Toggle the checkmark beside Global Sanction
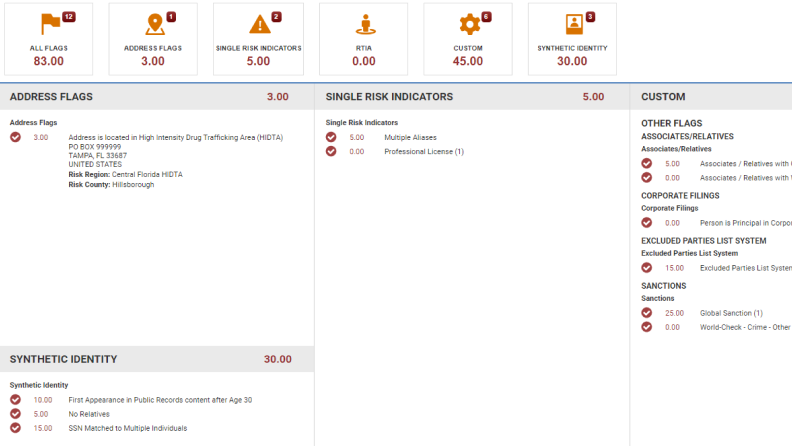The height and width of the screenshot is (446, 792). pos(647,313)
